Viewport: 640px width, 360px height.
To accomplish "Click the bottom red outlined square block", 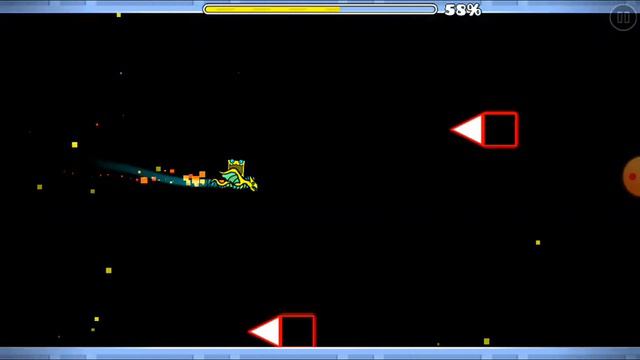I will click(x=298, y=331).
